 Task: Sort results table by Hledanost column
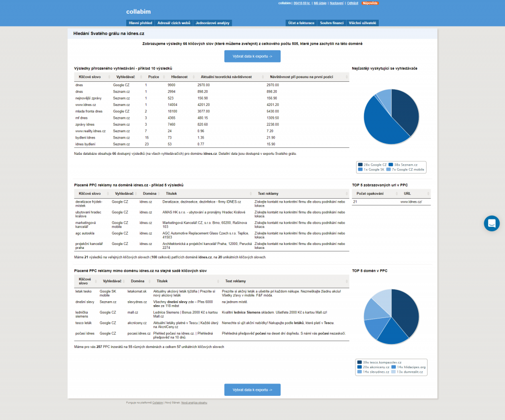click(x=179, y=77)
